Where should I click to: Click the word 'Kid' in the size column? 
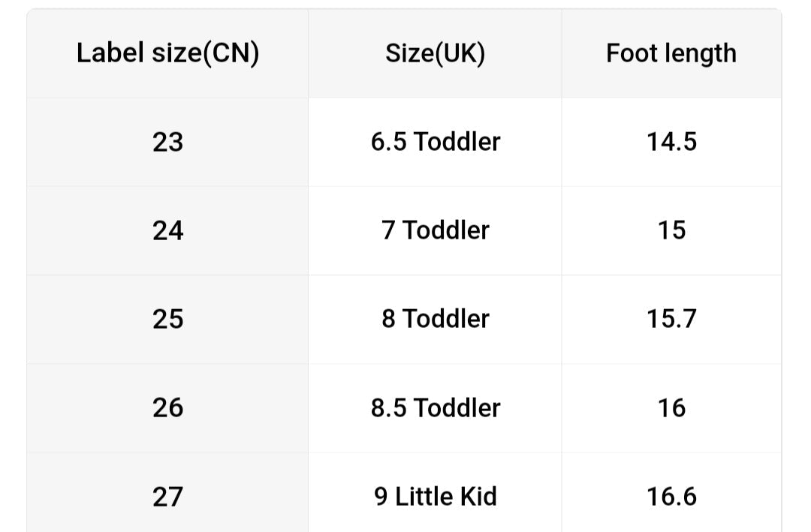(477, 496)
